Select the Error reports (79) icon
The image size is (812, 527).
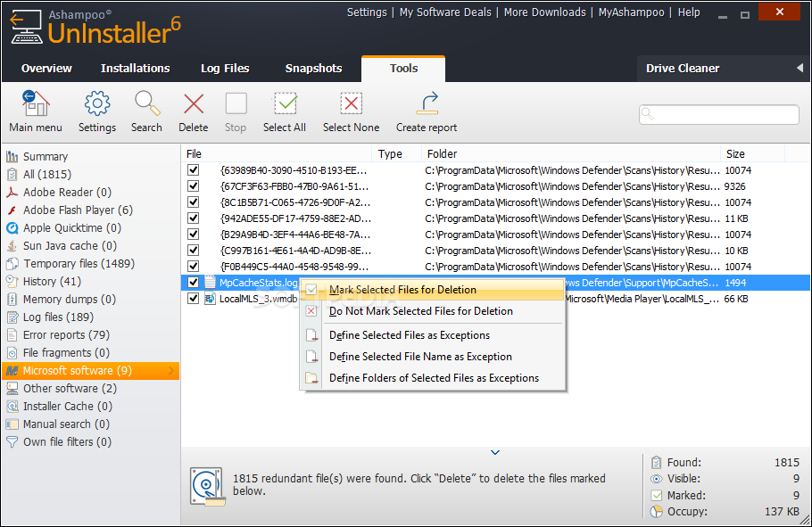coord(12,335)
